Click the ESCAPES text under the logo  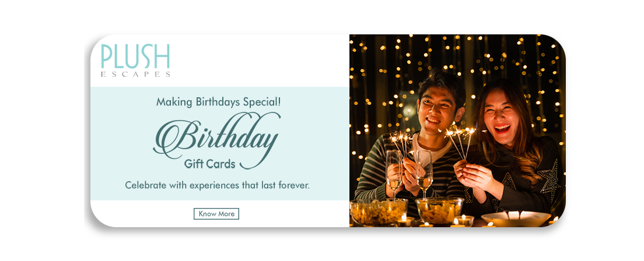135,75
